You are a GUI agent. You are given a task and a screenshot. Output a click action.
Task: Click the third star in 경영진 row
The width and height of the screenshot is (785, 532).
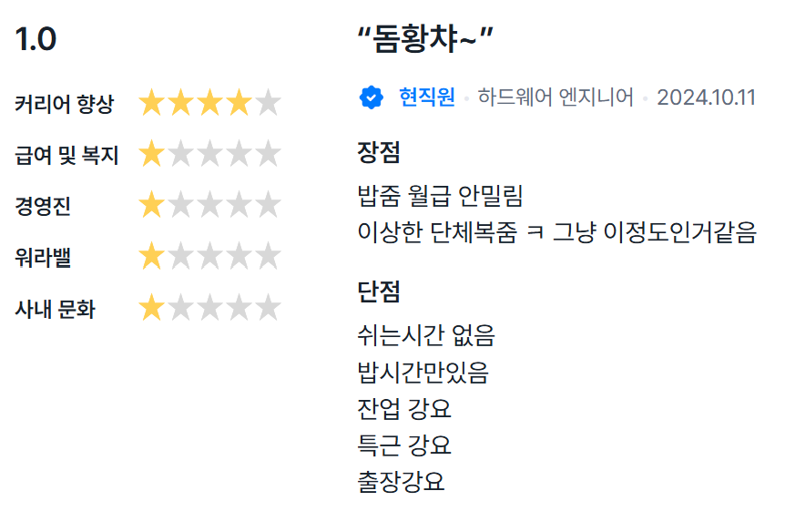[x=209, y=206]
